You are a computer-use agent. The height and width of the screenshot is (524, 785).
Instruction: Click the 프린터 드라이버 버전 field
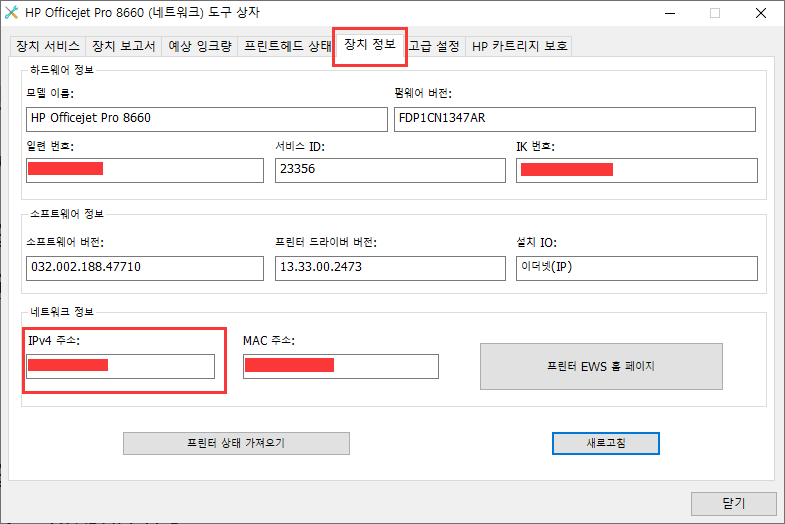[389, 268]
